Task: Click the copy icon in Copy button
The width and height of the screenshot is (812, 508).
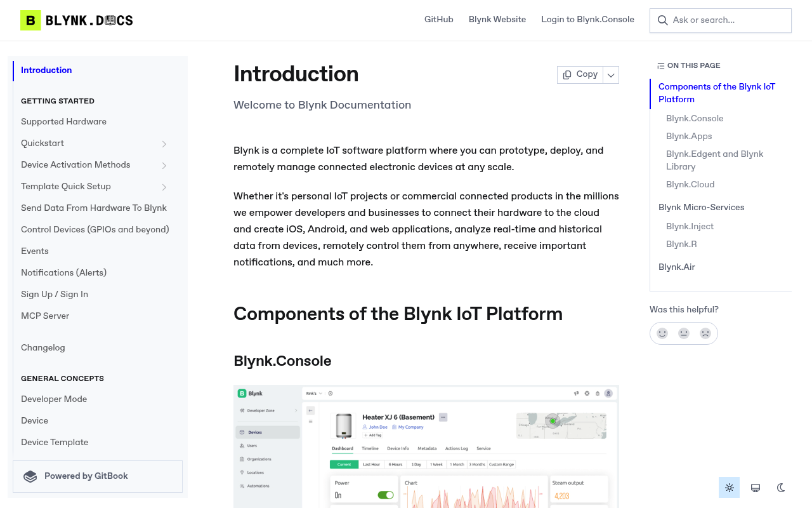Action: click(567, 74)
